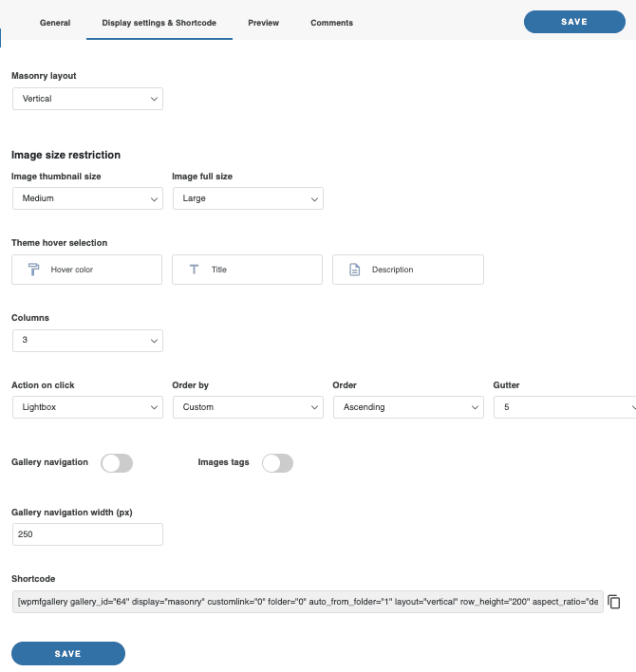636x672 pixels.
Task: Open the Preview tab
Action: [264, 23]
